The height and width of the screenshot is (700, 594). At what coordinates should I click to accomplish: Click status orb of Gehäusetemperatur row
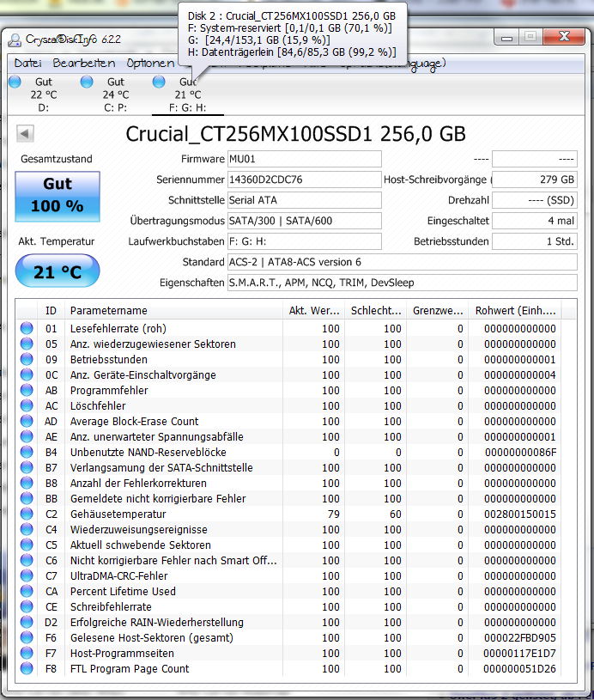coord(27,514)
